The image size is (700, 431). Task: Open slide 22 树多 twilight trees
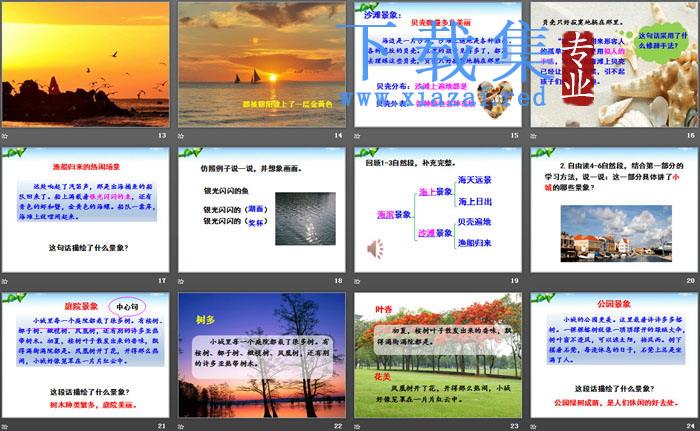tap(262, 355)
